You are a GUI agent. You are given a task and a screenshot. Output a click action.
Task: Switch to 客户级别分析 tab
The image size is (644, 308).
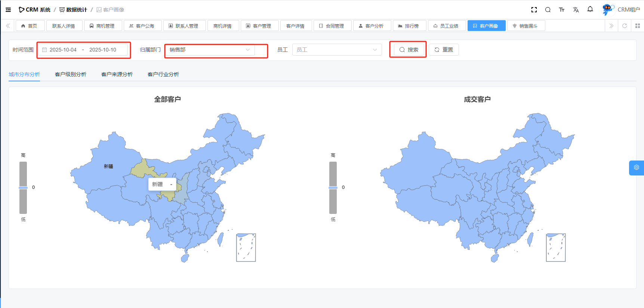(x=71, y=74)
